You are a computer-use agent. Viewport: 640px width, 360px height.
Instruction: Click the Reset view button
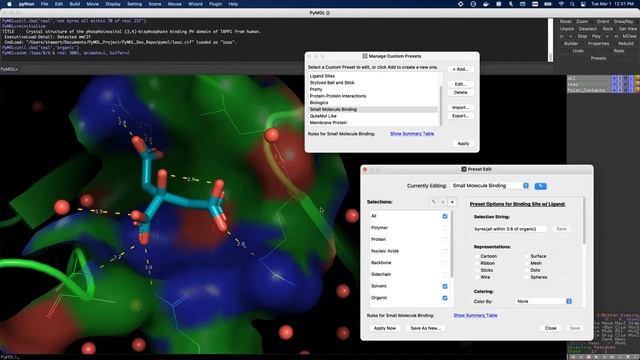point(566,22)
